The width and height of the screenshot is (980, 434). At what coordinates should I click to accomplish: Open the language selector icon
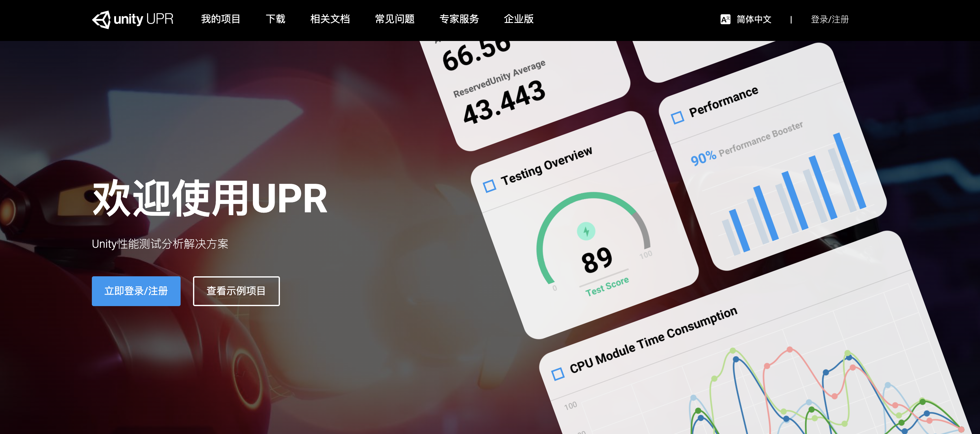point(725,19)
